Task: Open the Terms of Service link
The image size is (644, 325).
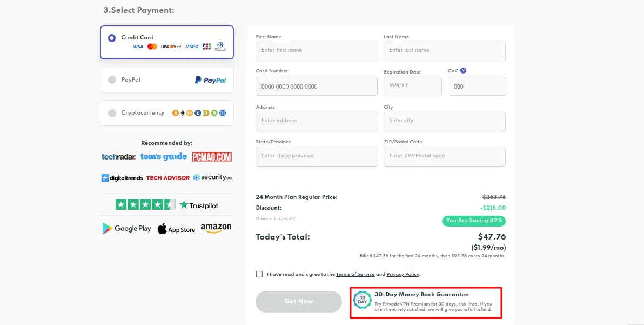Action: tap(355, 275)
